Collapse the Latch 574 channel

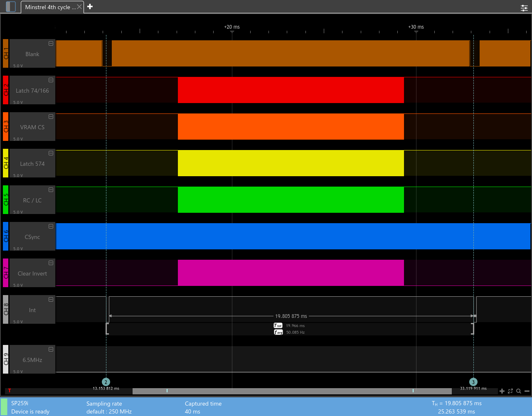pos(51,153)
